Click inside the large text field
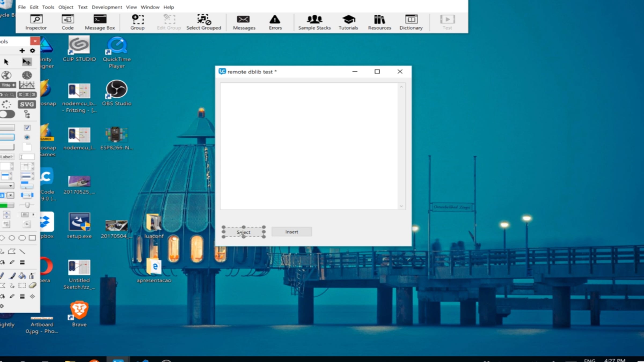Viewport: 644px width, 362px height. coord(309,146)
